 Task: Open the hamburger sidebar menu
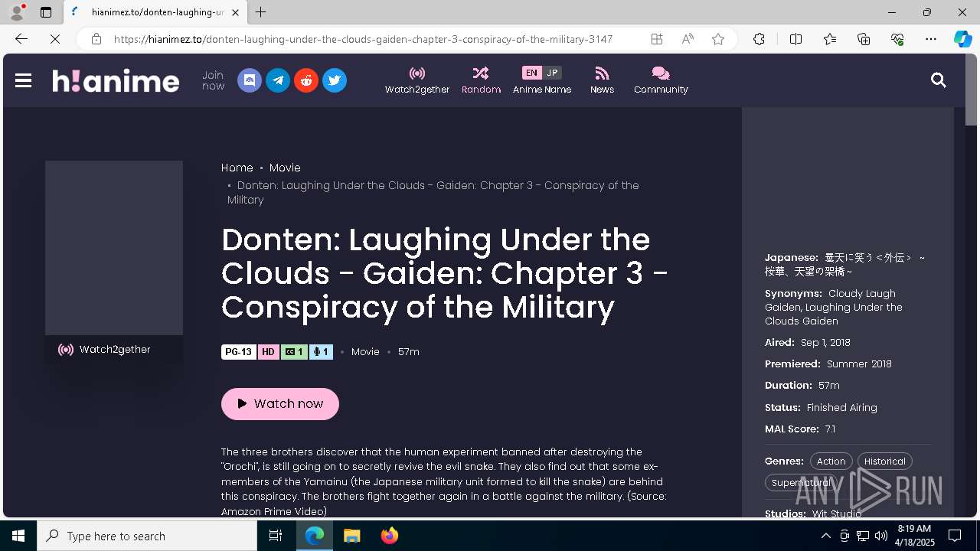point(23,80)
